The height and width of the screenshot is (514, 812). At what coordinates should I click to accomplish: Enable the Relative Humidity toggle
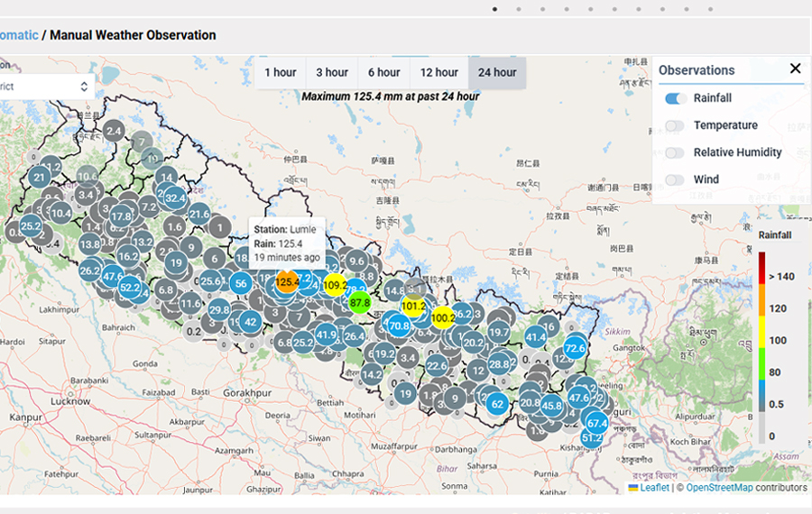tap(675, 152)
